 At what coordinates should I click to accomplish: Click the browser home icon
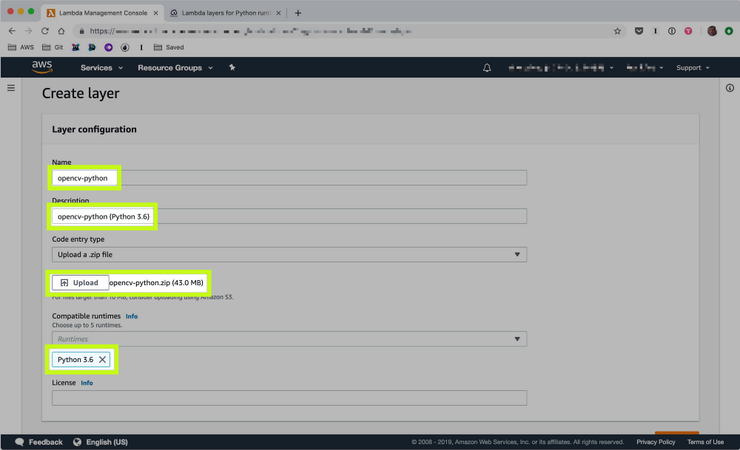pyautogui.click(x=61, y=31)
